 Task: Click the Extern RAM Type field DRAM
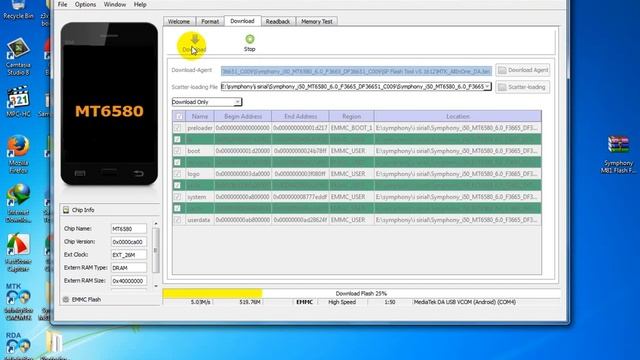pyautogui.click(x=129, y=268)
